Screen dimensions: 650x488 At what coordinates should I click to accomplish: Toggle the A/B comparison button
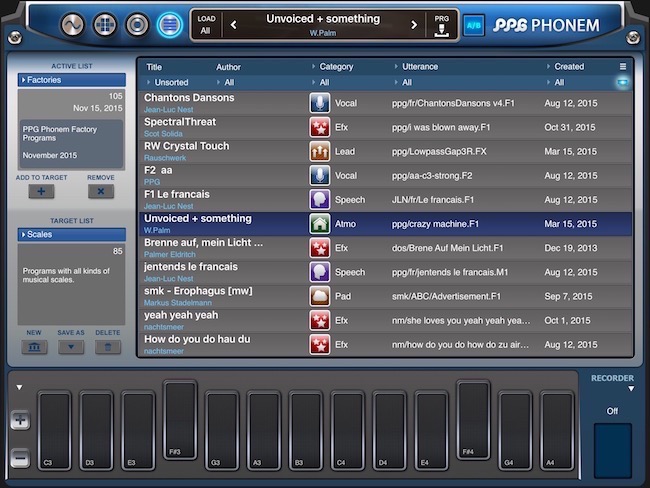[x=474, y=25]
